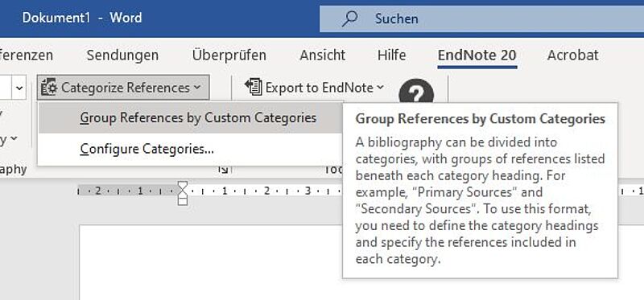
Task: Open Bibliography group dialog launcher arrow
Action: 223,169
